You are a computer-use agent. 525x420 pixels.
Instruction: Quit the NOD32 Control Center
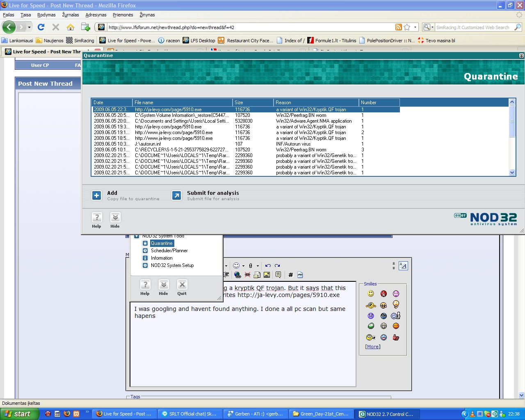coord(182,285)
